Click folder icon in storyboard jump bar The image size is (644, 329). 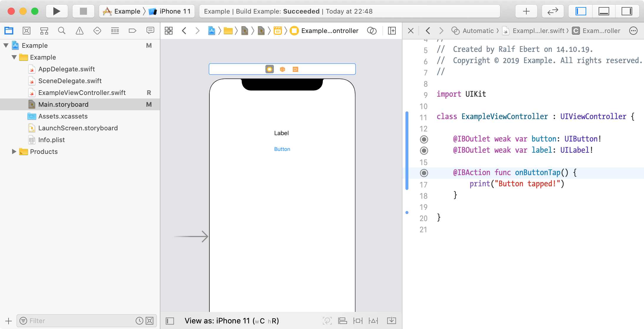point(228,31)
